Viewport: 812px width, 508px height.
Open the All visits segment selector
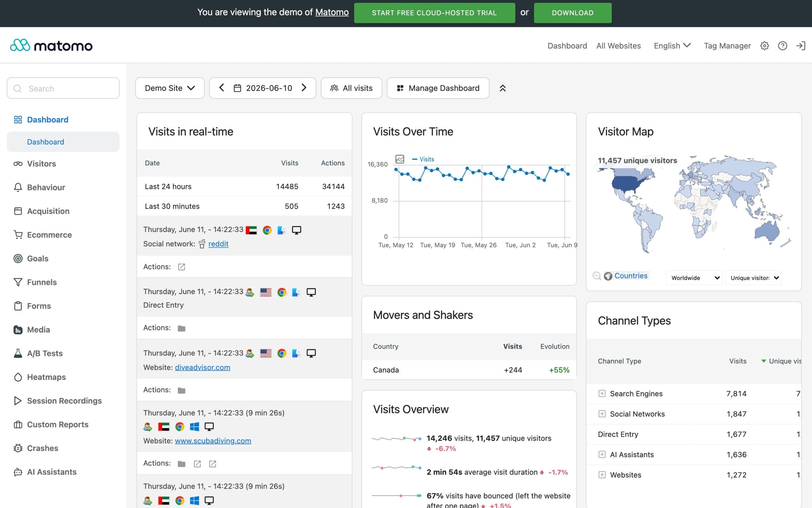pos(351,88)
